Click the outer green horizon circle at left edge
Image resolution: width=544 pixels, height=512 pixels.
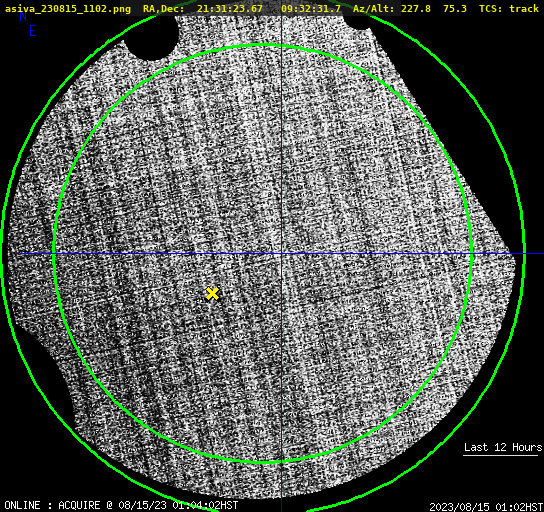tap(3, 254)
